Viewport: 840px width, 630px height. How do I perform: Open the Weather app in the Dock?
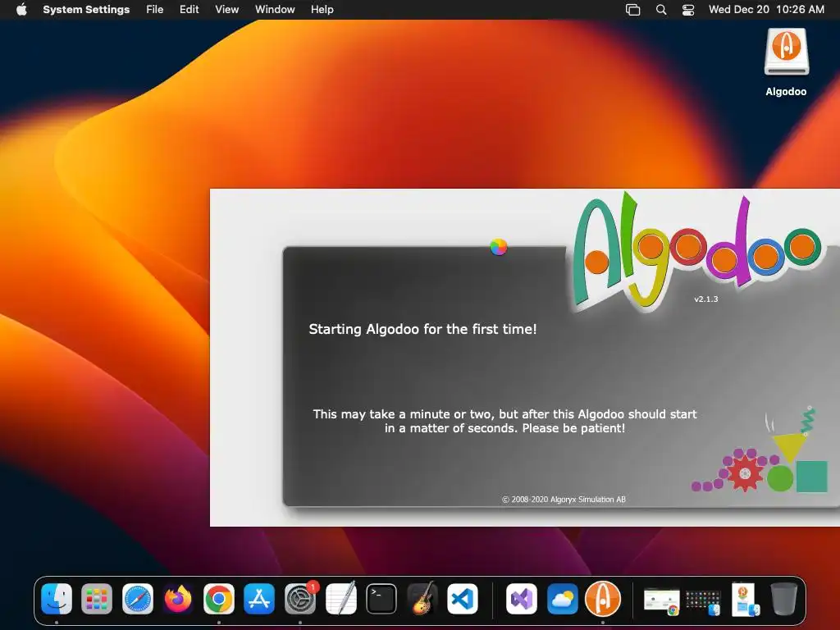pos(563,598)
